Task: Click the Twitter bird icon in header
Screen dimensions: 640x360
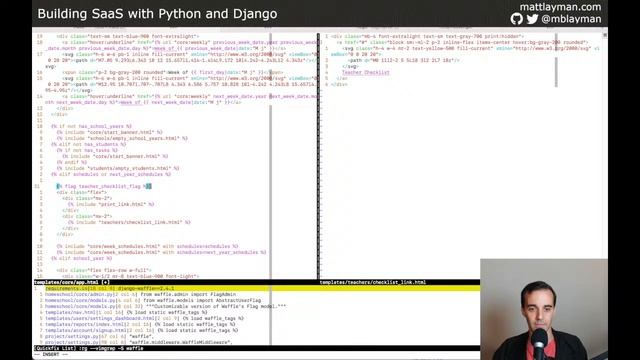Action: tap(532, 19)
